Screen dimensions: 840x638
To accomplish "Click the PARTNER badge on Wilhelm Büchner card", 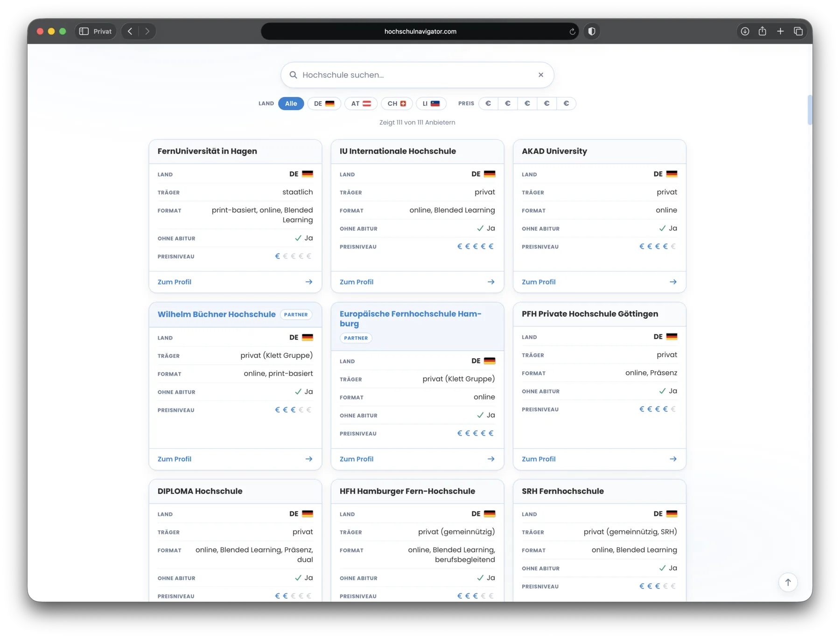I will coord(296,314).
